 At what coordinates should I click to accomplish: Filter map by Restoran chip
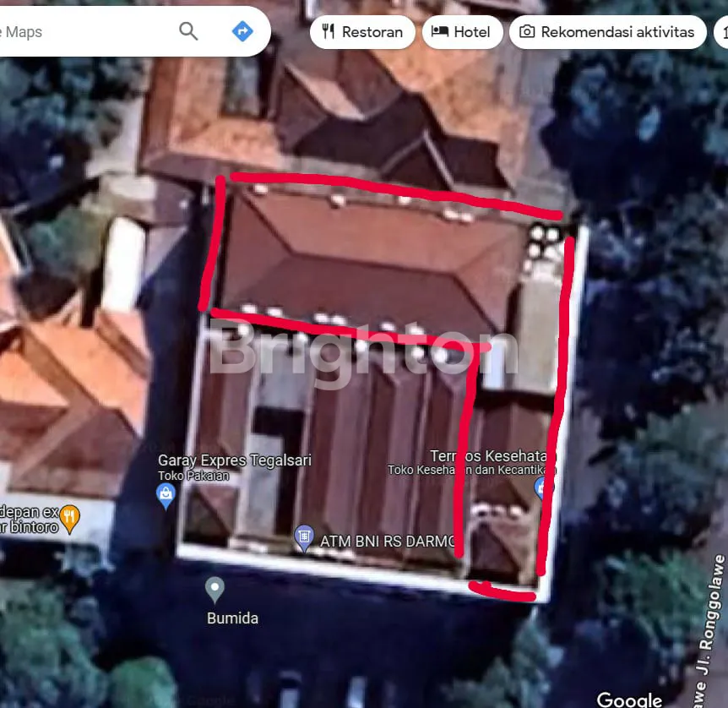point(362,32)
